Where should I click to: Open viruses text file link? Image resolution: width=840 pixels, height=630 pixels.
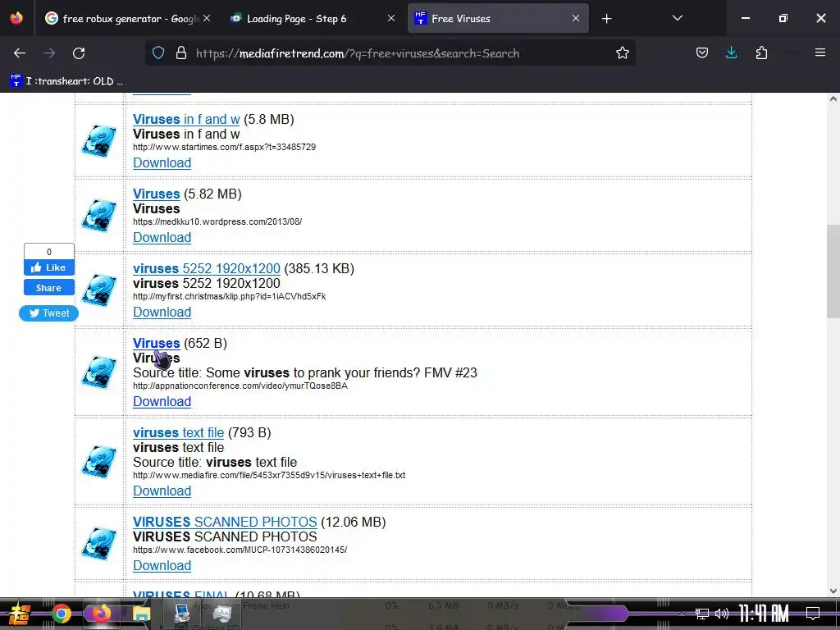[178, 432]
